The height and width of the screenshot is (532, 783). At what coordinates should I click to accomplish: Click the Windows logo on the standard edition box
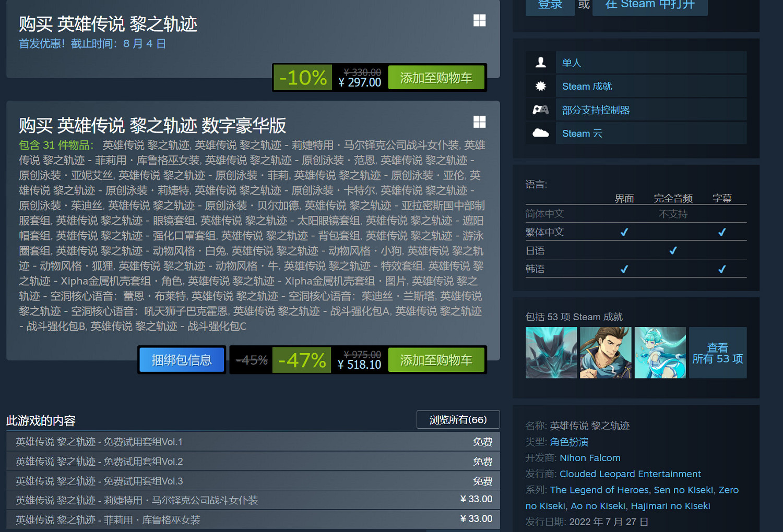coord(479,20)
